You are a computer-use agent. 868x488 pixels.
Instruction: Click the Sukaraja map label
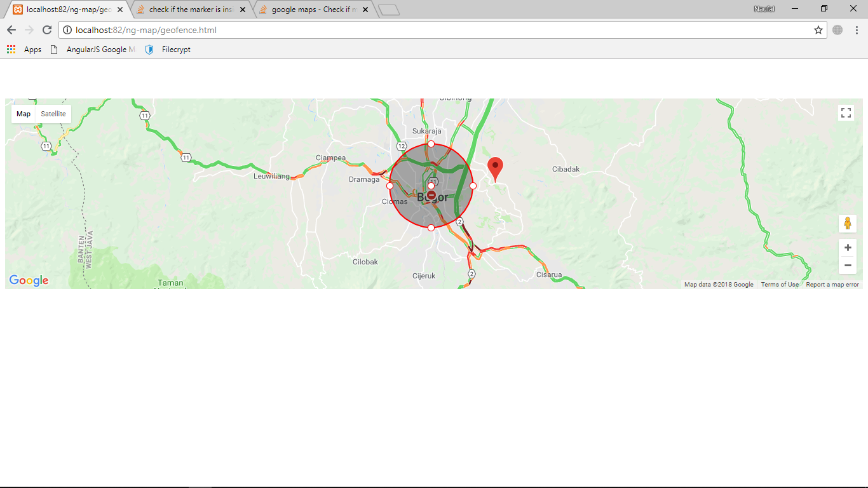pyautogui.click(x=426, y=131)
